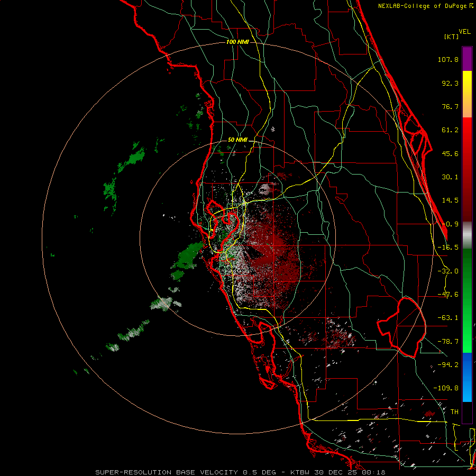Click the blue segment of color bar
476x476 pixels.
point(467,377)
